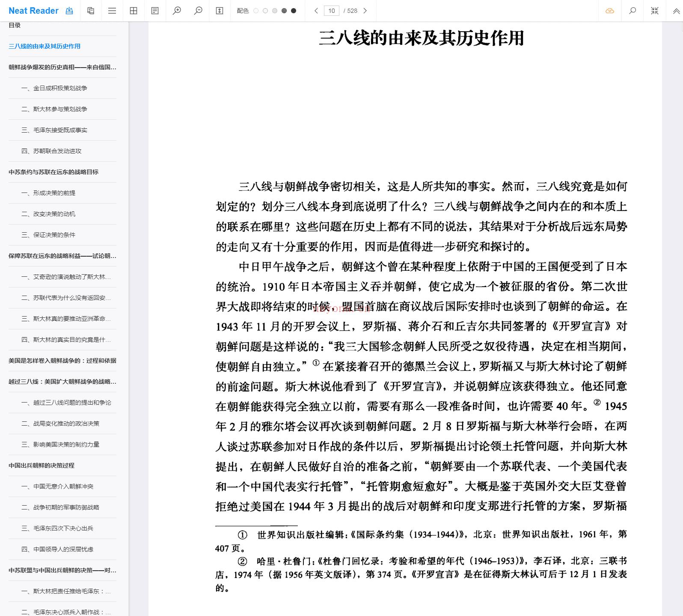Hide the toolbar with double chevron up

pos(676,11)
